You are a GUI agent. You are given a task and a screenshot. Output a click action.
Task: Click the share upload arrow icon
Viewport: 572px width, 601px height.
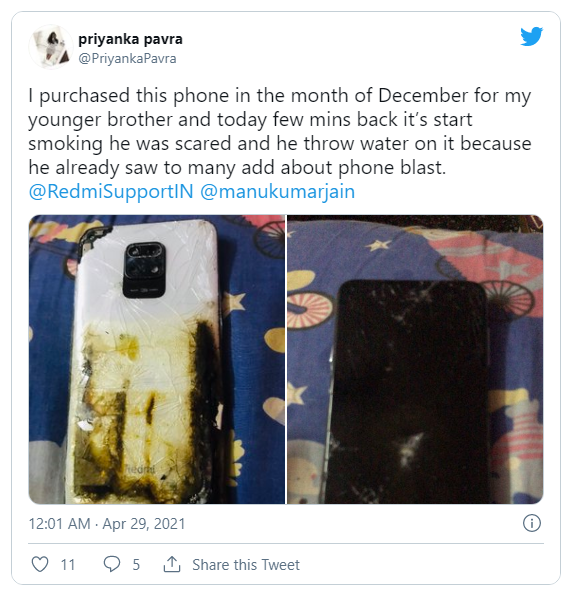point(172,564)
